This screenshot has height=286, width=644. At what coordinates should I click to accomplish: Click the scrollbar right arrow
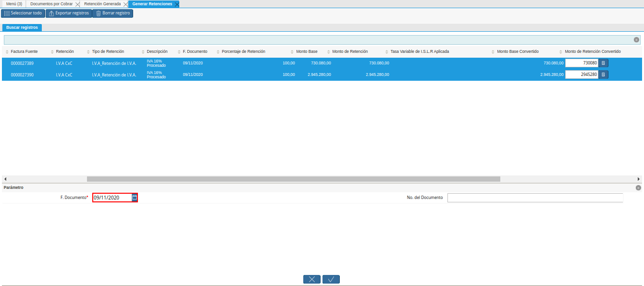tap(639, 179)
